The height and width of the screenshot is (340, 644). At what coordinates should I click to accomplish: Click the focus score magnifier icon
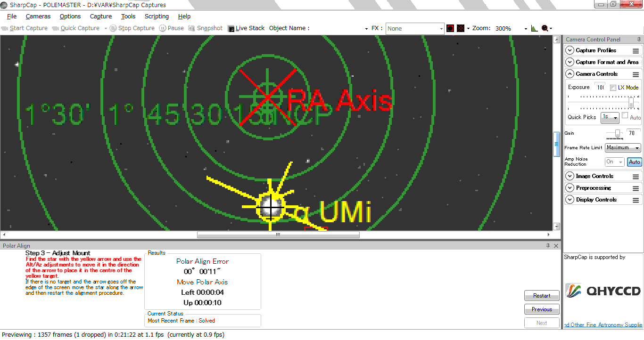click(x=545, y=28)
